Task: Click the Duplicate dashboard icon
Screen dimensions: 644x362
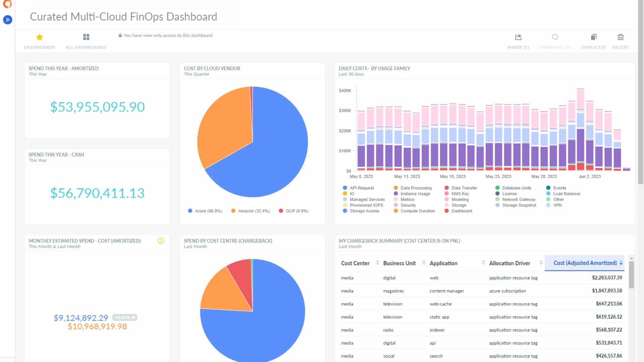Action: (593, 37)
